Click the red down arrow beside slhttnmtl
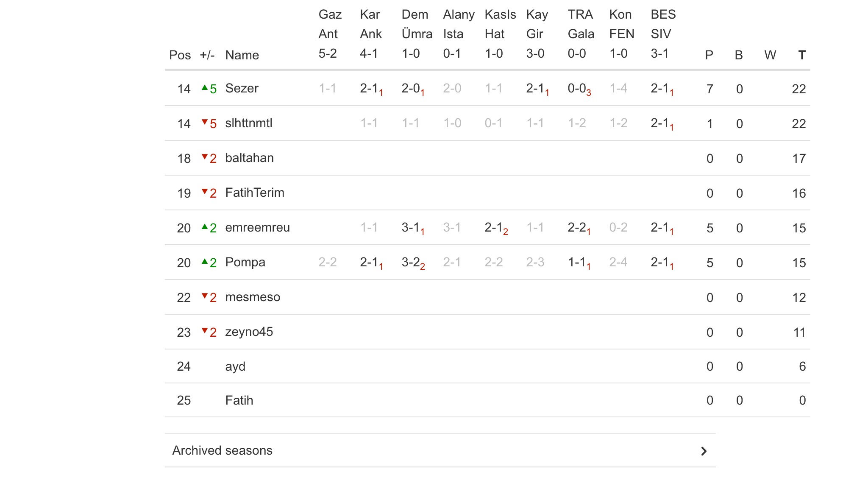868x503 pixels. [x=205, y=123]
